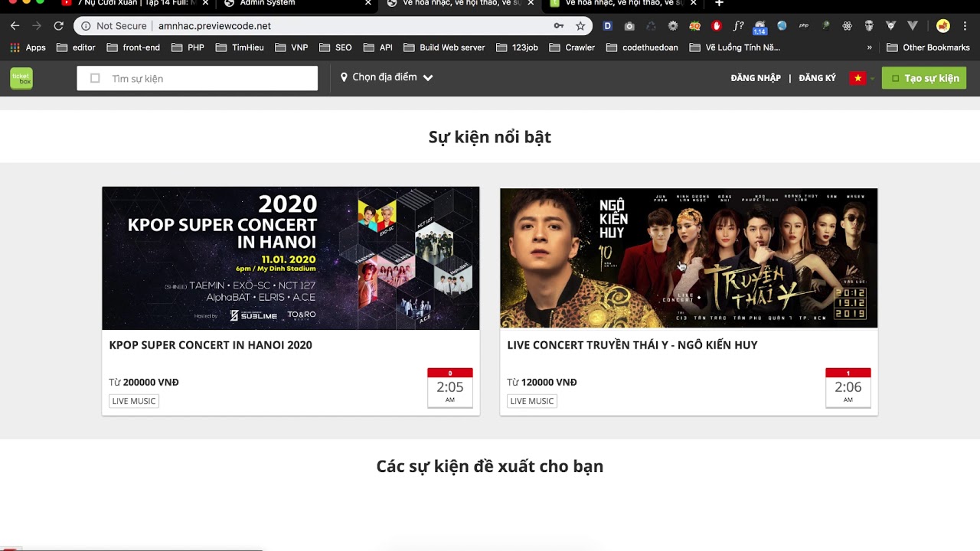This screenshot has height=551, width=980.
Task: Open the TimHieu bookmarks folder
Action: (240, 47)
